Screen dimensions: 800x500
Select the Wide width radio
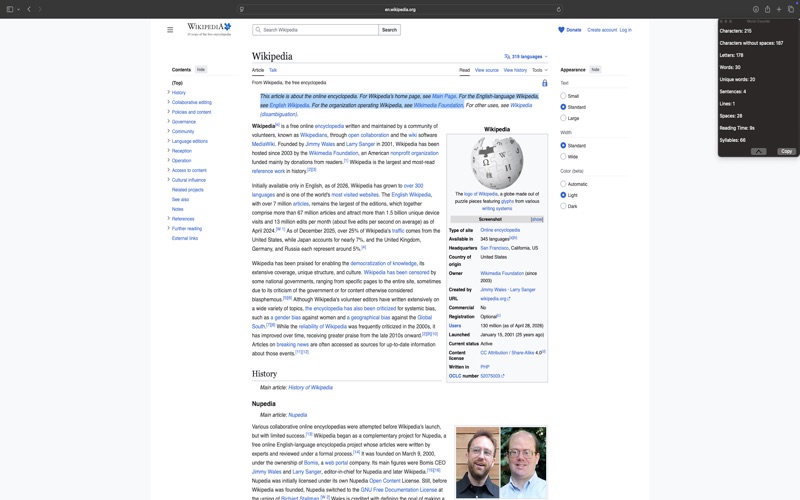click(563, 157)
